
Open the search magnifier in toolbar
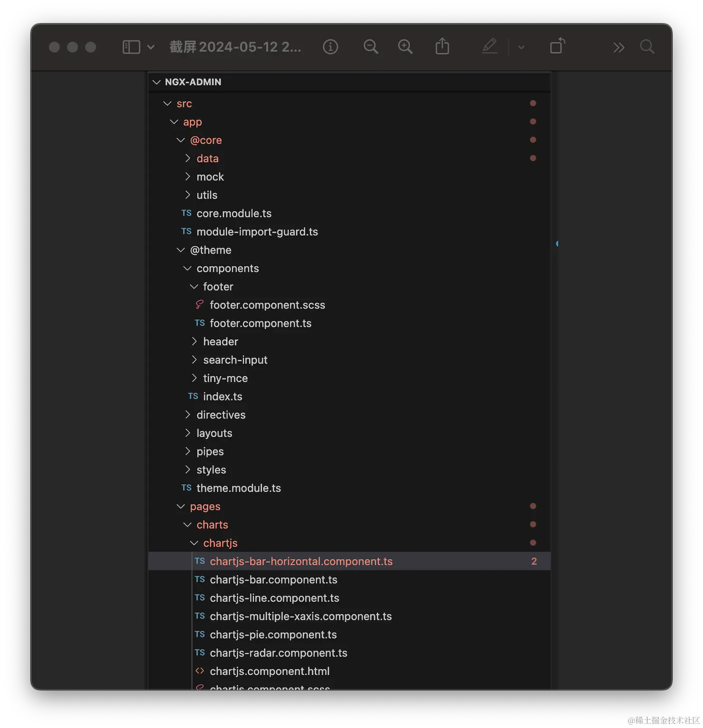tap(647, 47)
